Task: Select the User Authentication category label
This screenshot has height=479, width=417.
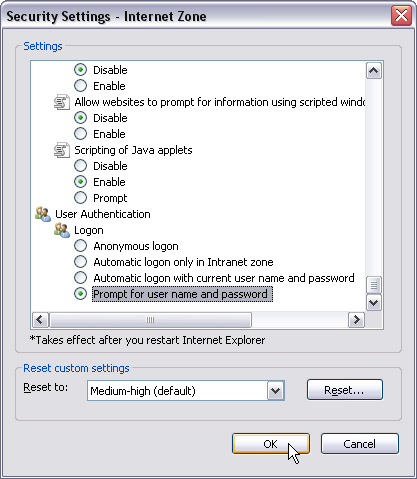Action: point(103,214)
